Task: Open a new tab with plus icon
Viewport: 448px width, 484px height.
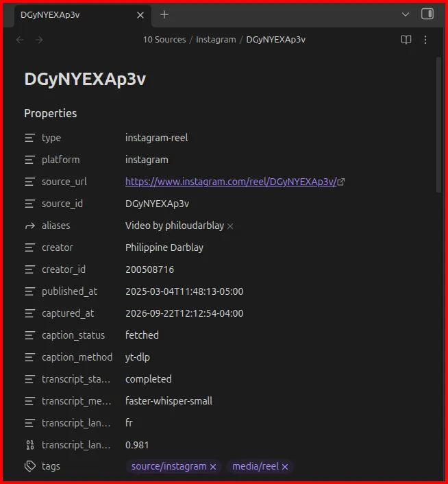Action: 164,14
